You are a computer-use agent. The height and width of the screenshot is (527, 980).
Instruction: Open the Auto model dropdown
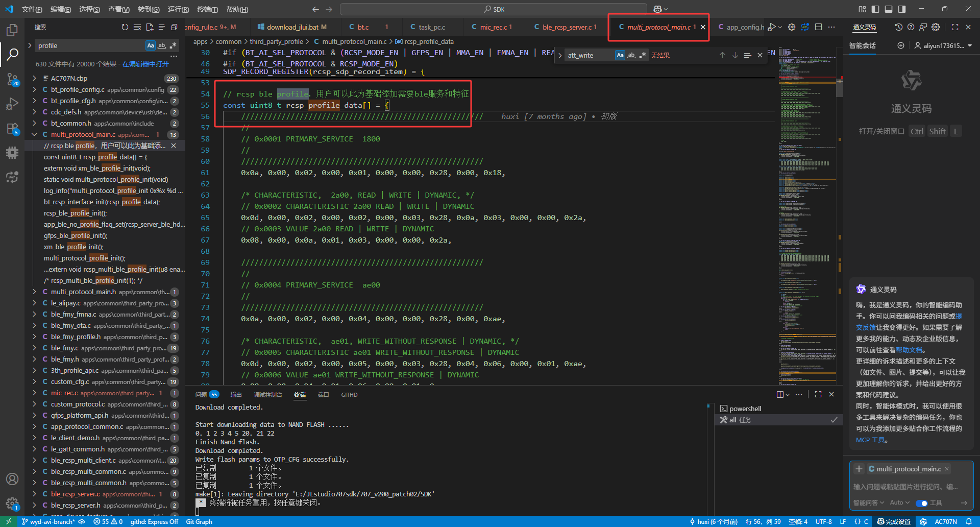coord(900,503)
